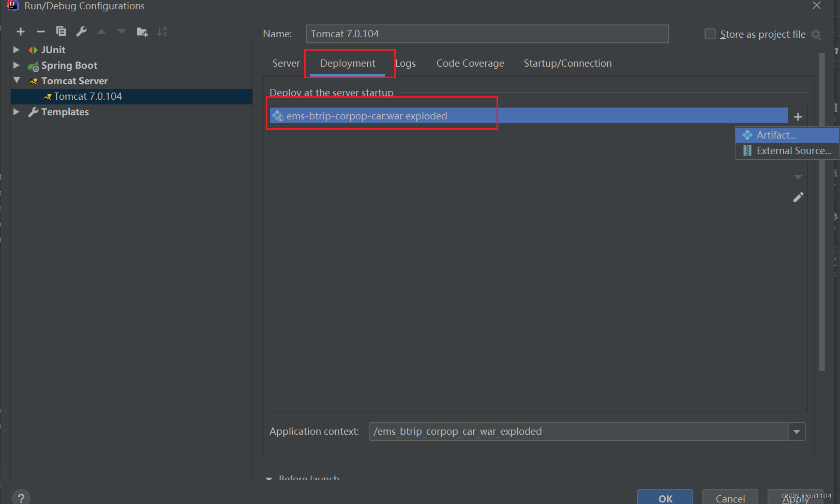Create a new configuration folder
Image resolution: width=840 pixels, height=504 pixels.
(142, 32)
